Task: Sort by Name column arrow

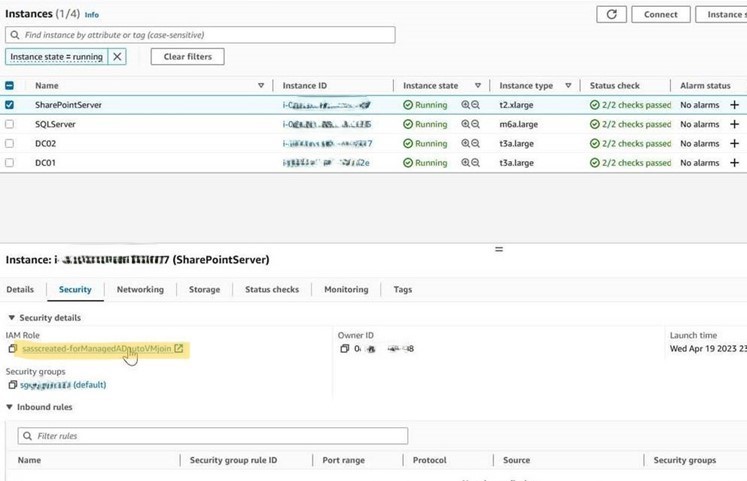Action: click(x=261, y=86)
